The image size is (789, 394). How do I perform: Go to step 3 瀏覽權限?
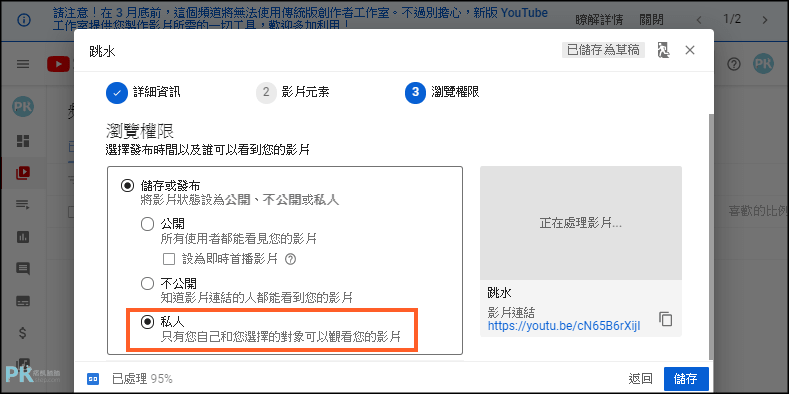pos(442,93)
